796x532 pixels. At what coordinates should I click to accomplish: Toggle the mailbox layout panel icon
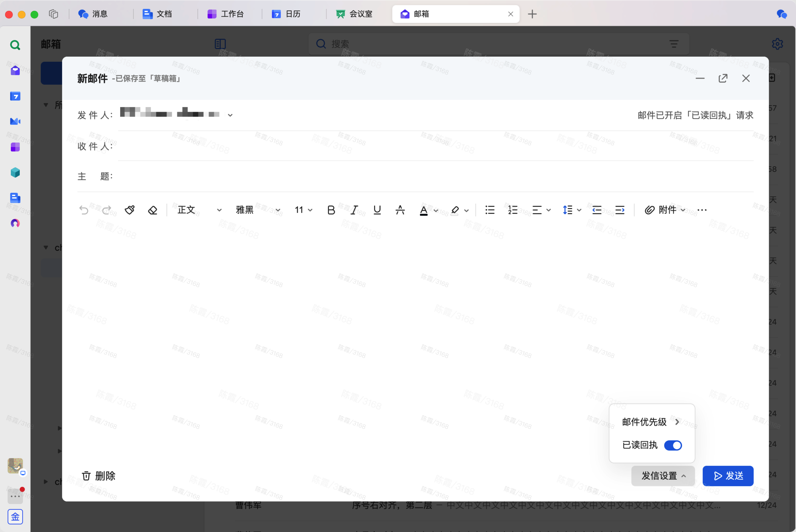point(220,44)
